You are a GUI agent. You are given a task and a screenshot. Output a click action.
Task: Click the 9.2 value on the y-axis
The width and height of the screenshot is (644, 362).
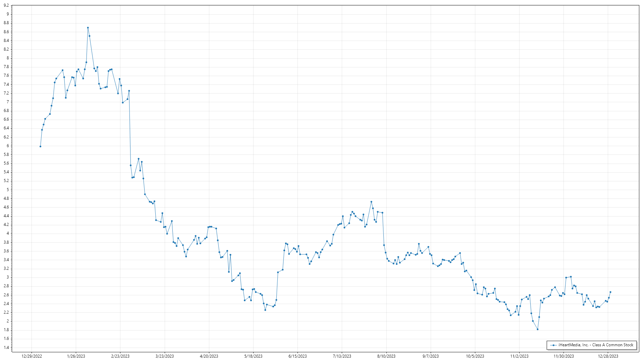click(x=6, y=6)
